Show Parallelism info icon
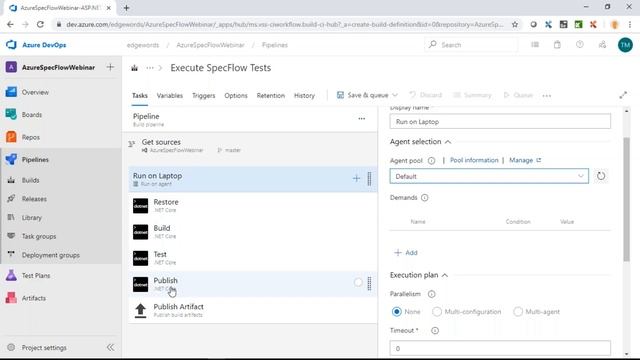Viewport: 640px width, 360px height. click(431, 294)
